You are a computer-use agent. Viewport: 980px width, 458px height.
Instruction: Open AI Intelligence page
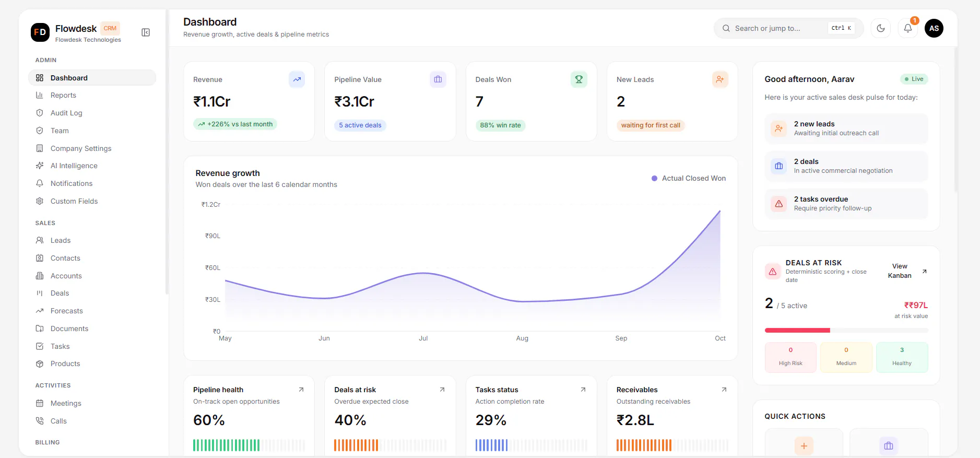(x=92, y=166)
